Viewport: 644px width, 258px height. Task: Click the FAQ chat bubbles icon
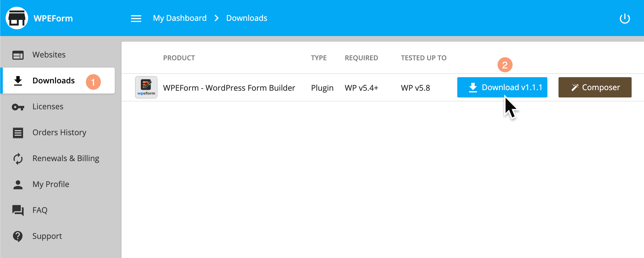click(x=18, y=210)
